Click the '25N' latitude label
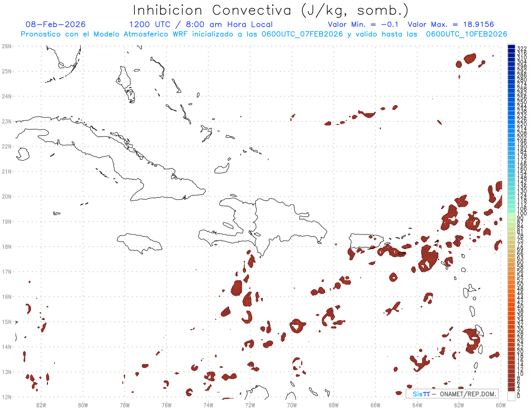This screenshot has width=532, height=411. 6,71
